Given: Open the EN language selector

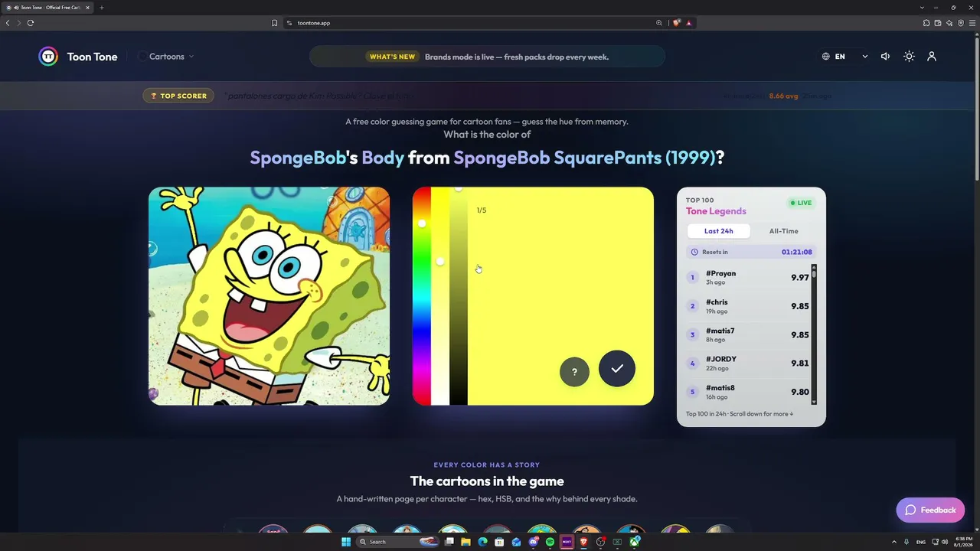Looking at the screenshot, I should tap(844, 57).
